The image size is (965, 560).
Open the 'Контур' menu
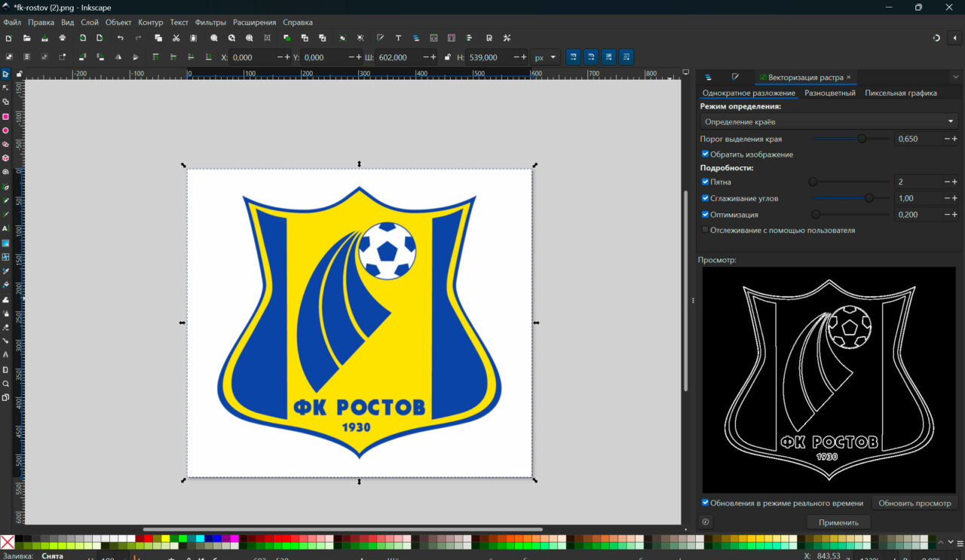[x=151, y=23]
